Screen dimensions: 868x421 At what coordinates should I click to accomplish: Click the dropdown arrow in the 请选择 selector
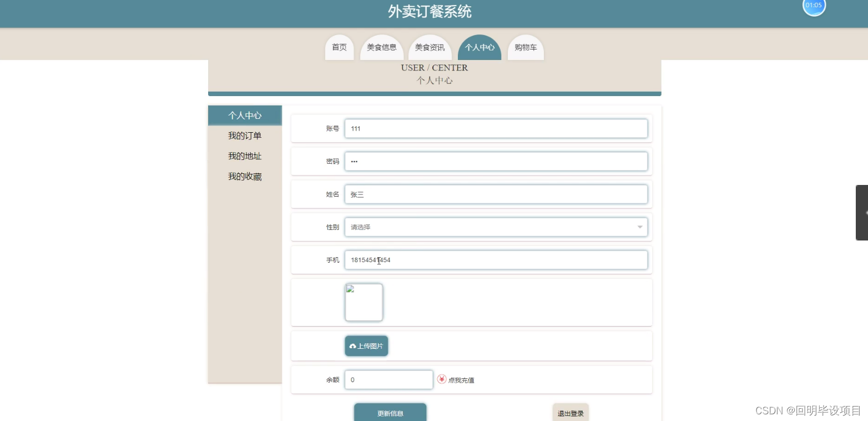[639, 227]
